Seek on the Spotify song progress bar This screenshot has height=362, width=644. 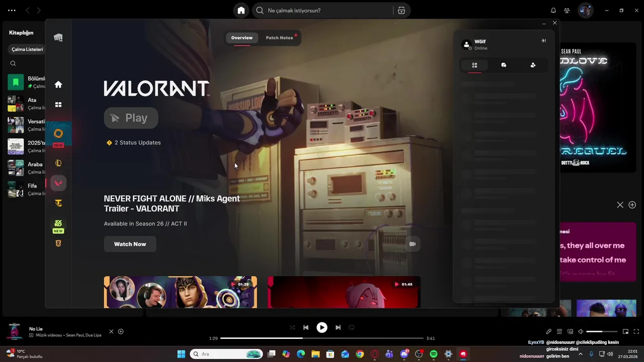(322, 338)
